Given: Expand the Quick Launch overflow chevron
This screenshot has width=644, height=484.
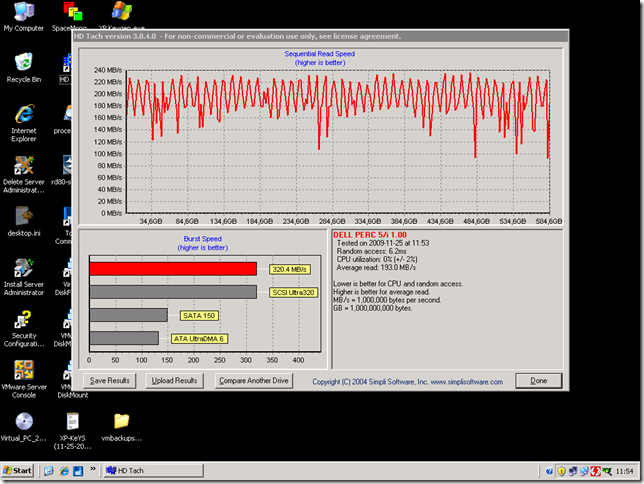Looking at the screenshot, I should pyautogui.click(x=92, y=470).
